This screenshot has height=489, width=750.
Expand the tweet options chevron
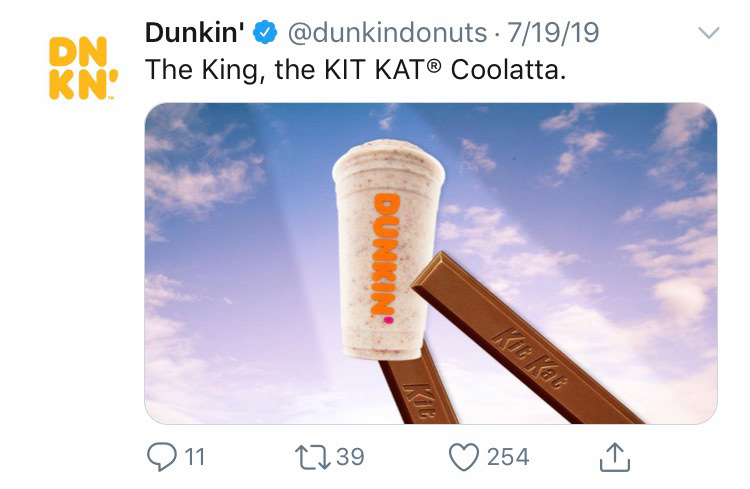click(708, 33)
